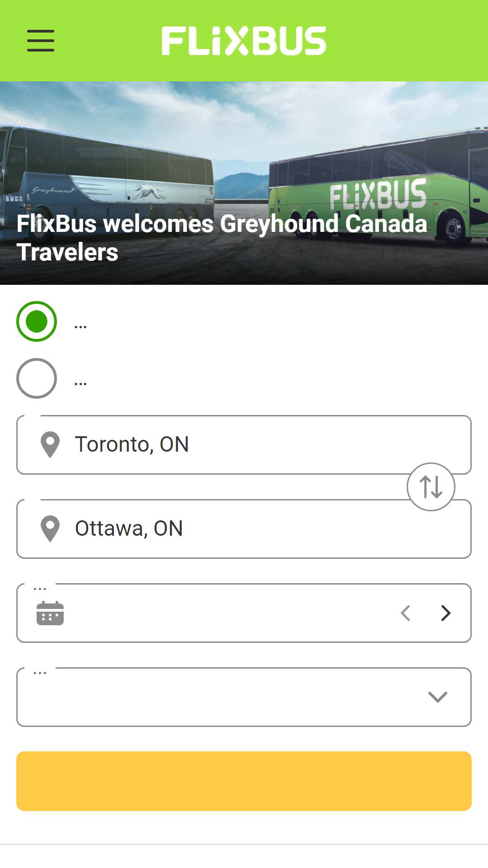This screenshot has height=868, width=488.
Task: Open the passengers selection field
Action: coord(244,697)
